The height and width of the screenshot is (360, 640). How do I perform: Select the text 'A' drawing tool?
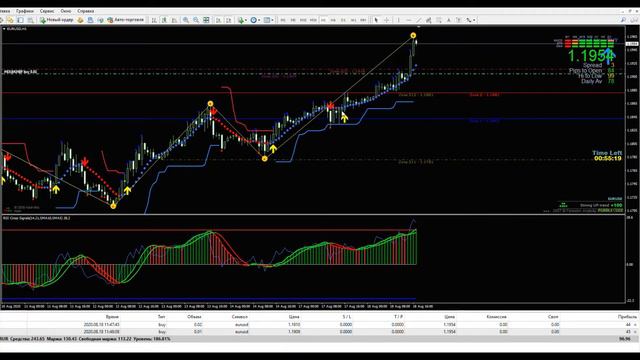[x=449, y=20]
